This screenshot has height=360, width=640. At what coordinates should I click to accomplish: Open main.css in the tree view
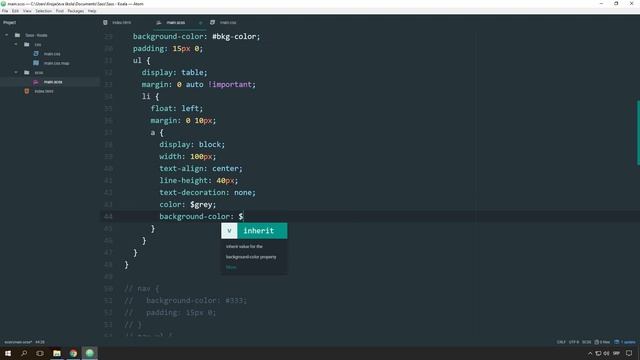tap(52, 54)
